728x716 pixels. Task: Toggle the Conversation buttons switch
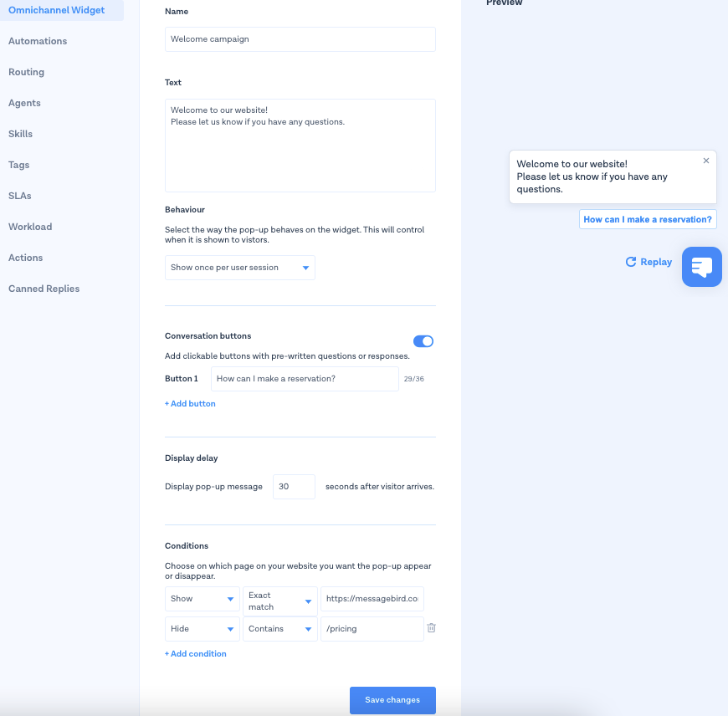coord(423,341)
